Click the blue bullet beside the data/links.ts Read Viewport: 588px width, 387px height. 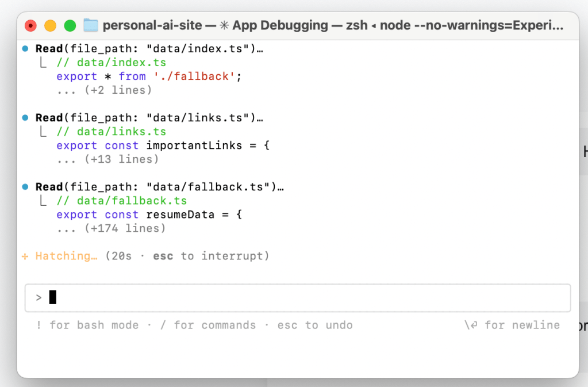25,118
